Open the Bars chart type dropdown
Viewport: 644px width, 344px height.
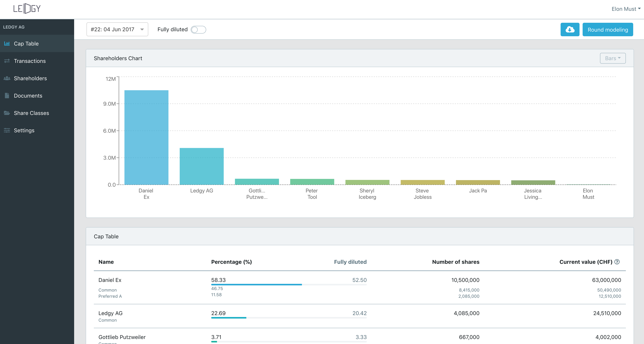click(613, 58)
